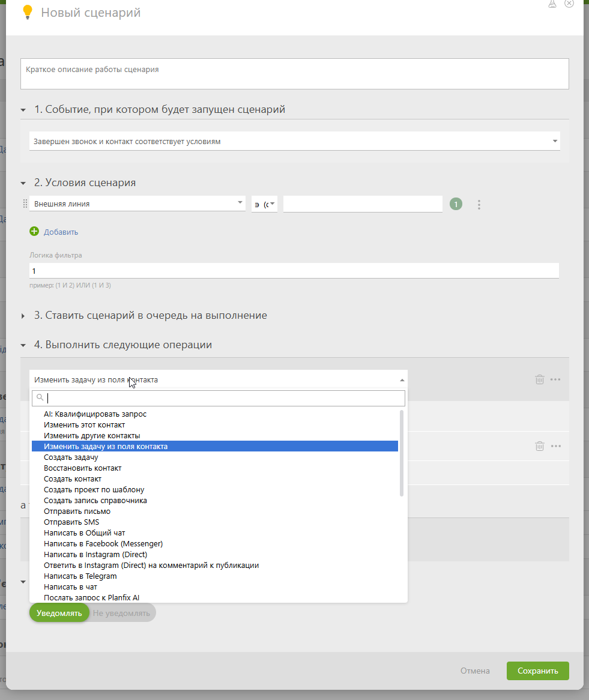The image size is (589, 700).
Task: Switch toggle to Уведомлять
Action: [59, 613]
